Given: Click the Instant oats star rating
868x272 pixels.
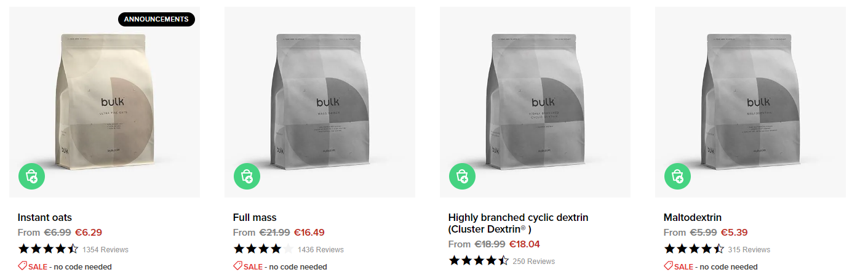Looking at the screenshot, I should tap(48, 249).
